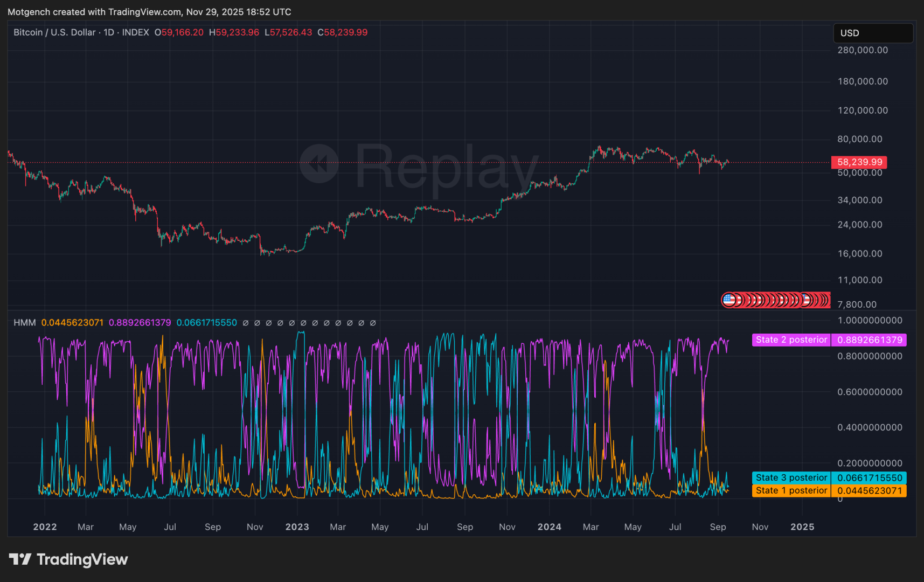The image size is (924, 582).
Task: Click the 280,000.00 label on the price scale
Action: pyautogui.click(x=862, y=50)
